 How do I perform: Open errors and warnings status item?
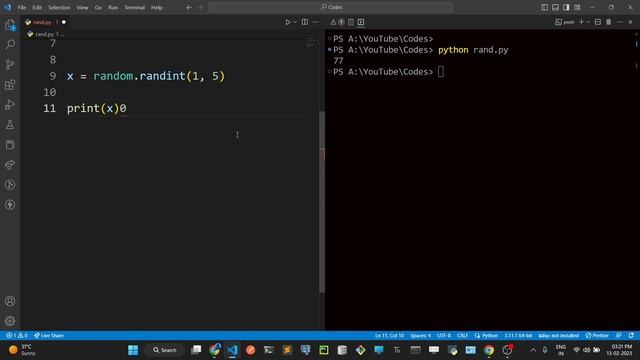point(17,336)
